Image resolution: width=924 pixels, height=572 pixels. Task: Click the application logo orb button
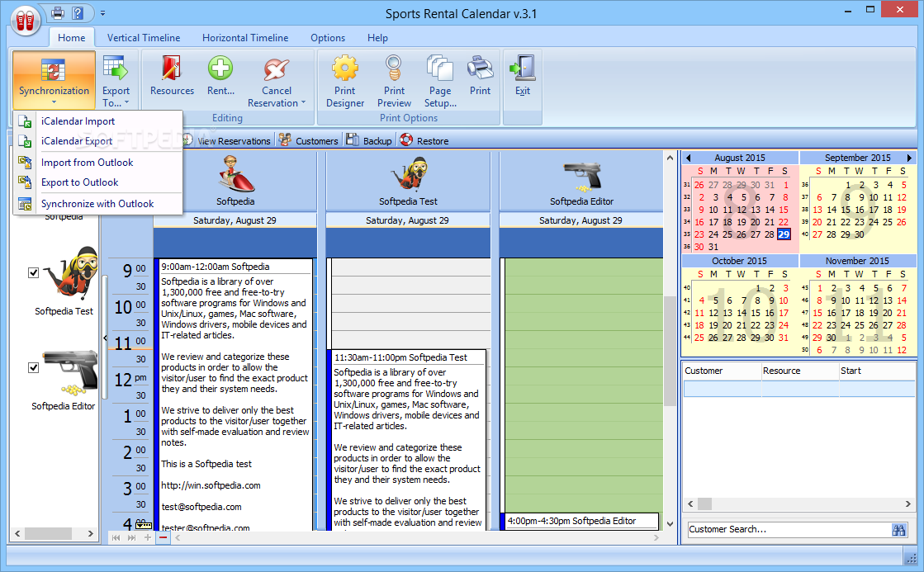[x=25, y=21]
